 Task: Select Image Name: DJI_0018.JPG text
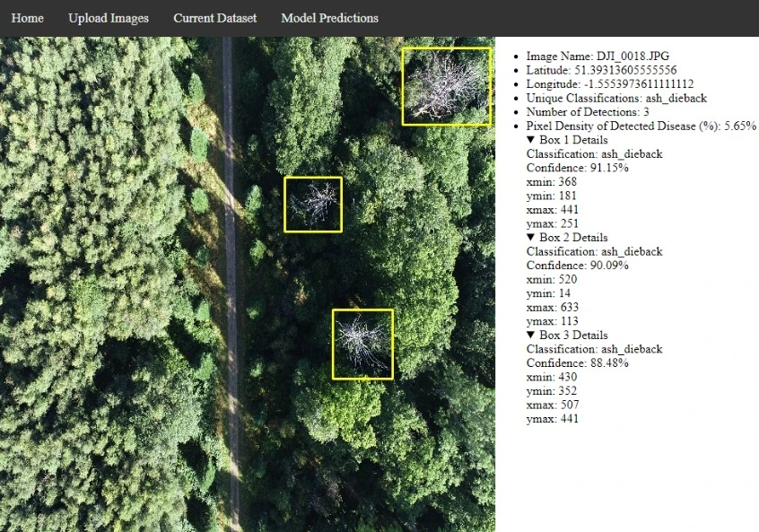(x=598, y=57)
